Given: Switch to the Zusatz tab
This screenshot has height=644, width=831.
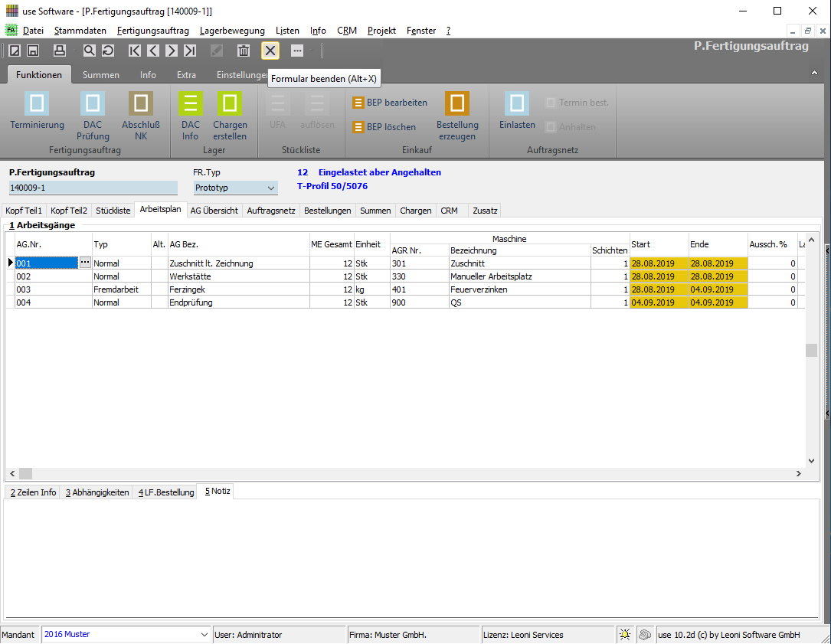Looking at the screenshot, I should [x=485, y=211].
